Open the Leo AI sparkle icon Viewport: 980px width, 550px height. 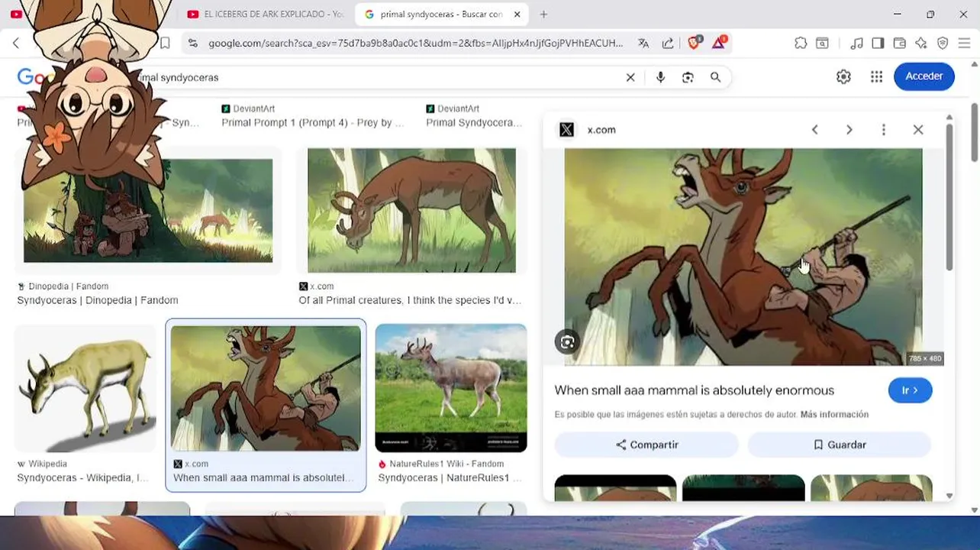click(x=921, y=44)
